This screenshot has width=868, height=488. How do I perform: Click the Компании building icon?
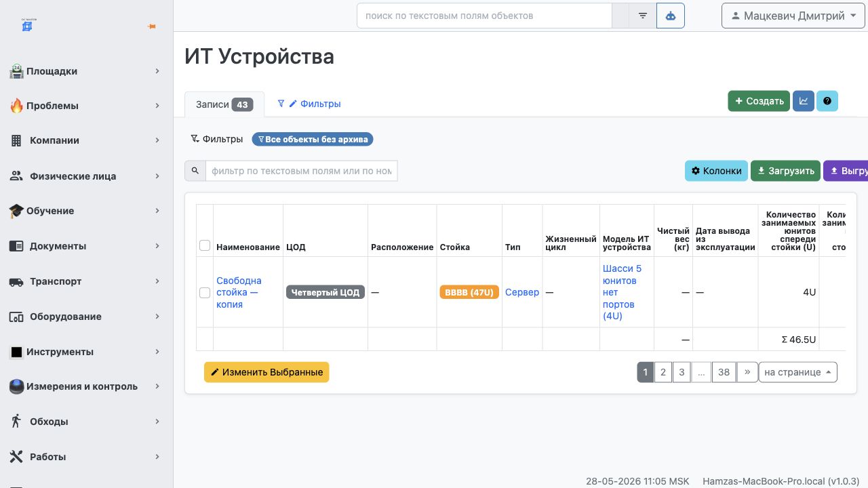tap(16, 140)
